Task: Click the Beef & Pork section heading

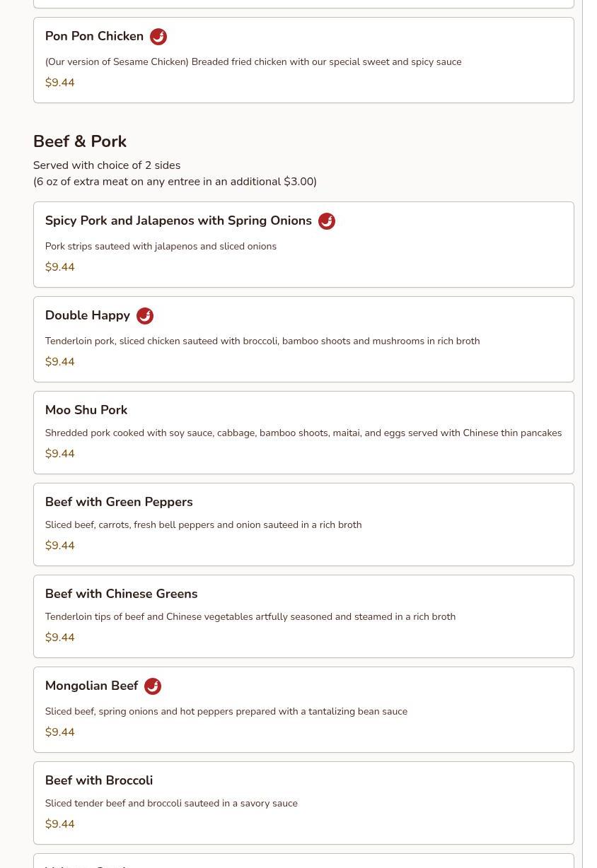Action: click(x=80, y=141)
